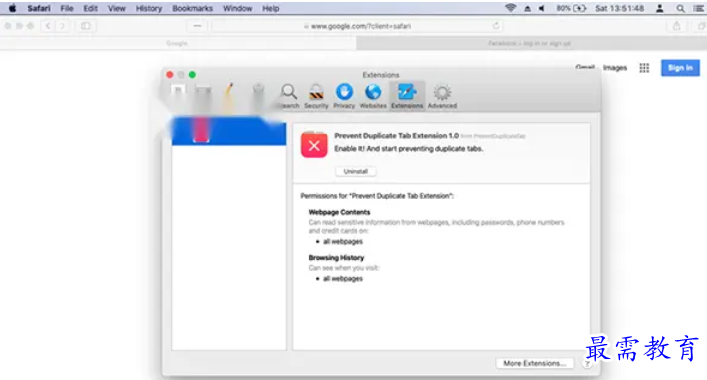
Task: Reload the page with the refresh icon
Action: (496, 26)
